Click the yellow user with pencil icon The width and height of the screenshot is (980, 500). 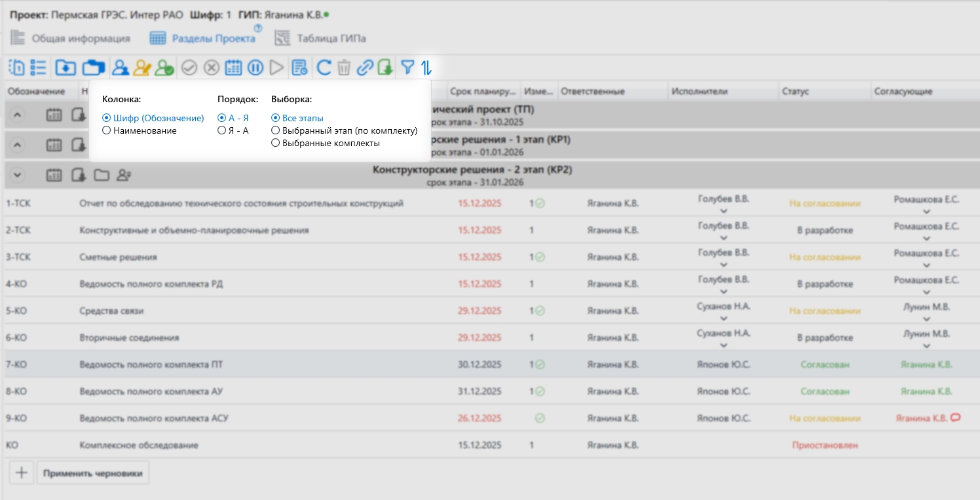[142, 67]
